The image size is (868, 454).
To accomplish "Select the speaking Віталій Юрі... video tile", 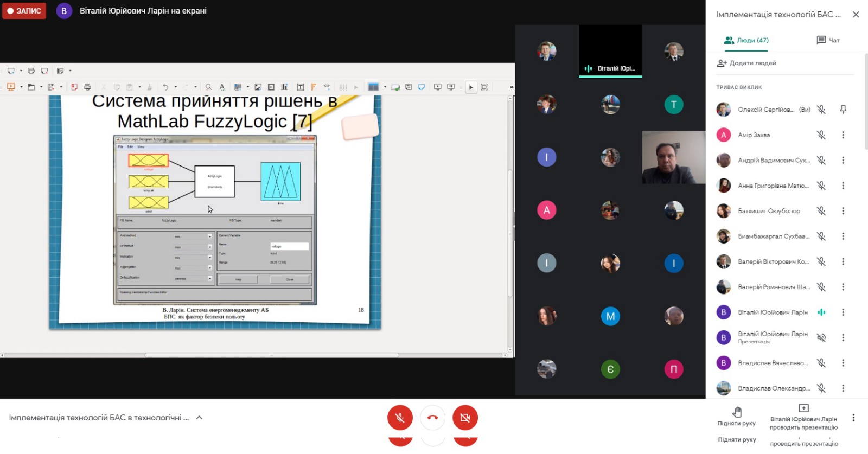I will [610, 52].
